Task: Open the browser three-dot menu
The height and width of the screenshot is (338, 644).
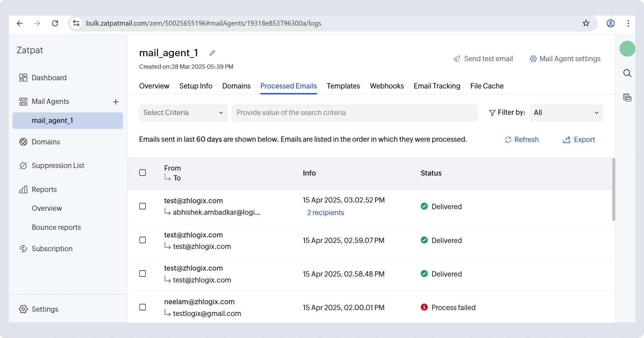Action: (x=628, y=23)
